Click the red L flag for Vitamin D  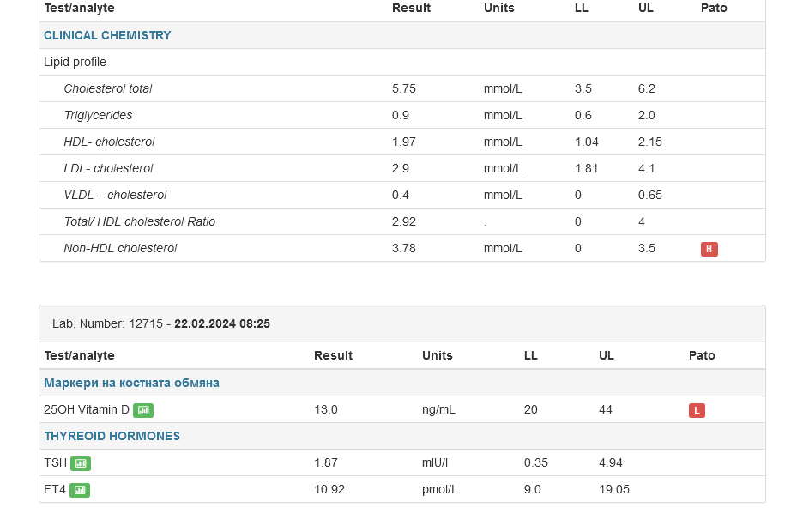697,410
